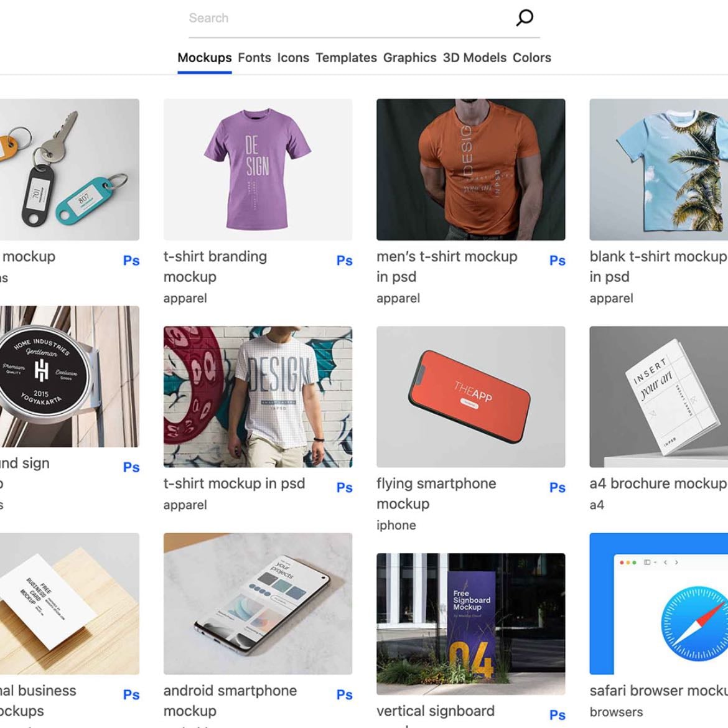Open the purple t-shirt branding mockup thumbnail
728x728 pixels.
258,169
